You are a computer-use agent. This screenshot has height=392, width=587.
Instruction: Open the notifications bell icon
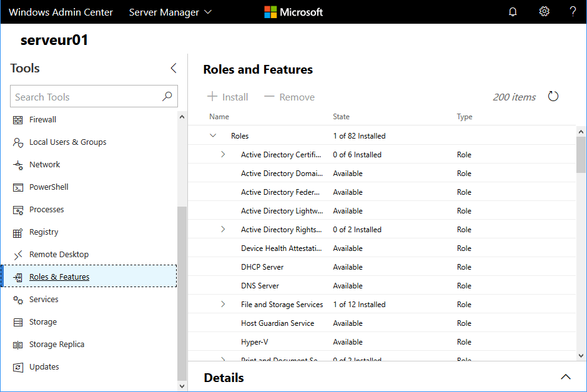pos(513,12)
